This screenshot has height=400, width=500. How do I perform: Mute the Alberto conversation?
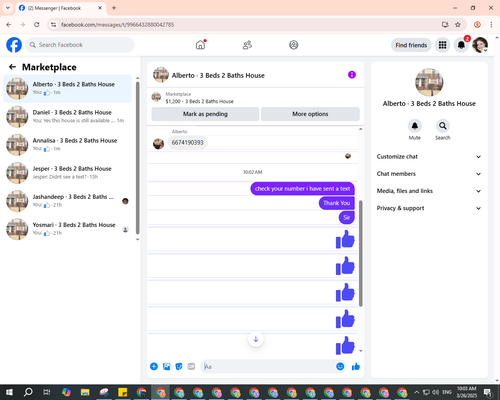415,126
